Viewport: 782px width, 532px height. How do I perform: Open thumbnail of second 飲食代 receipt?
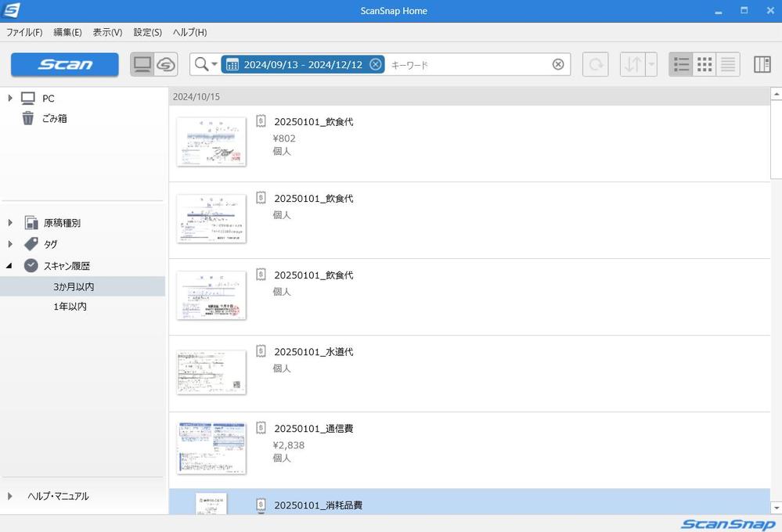coord(211,219)
